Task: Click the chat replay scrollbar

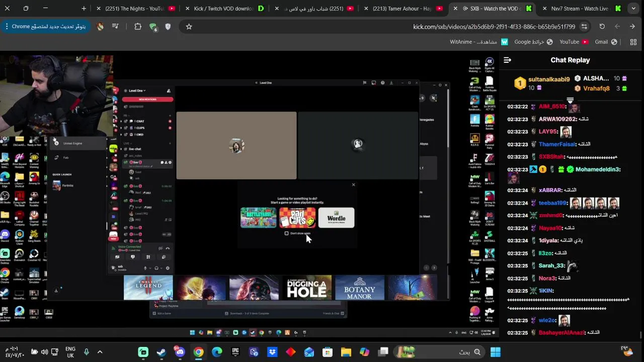Action: tap(640, 334)
